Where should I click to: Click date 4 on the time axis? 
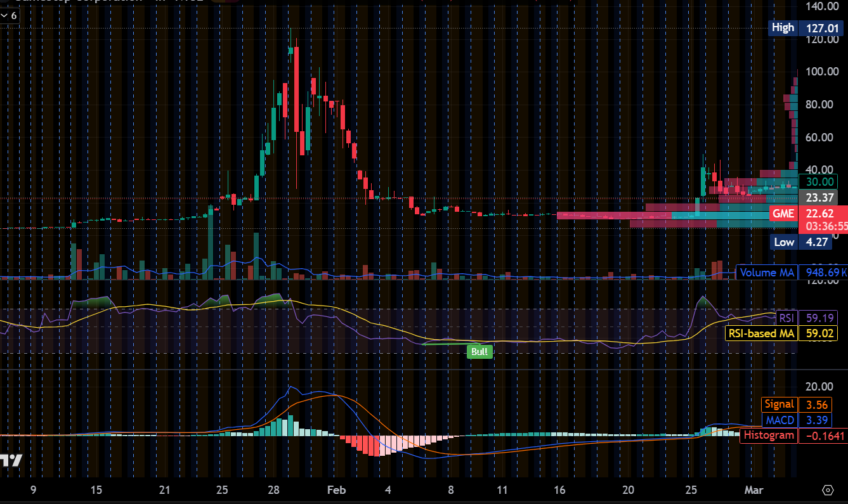tap(388, 490)
